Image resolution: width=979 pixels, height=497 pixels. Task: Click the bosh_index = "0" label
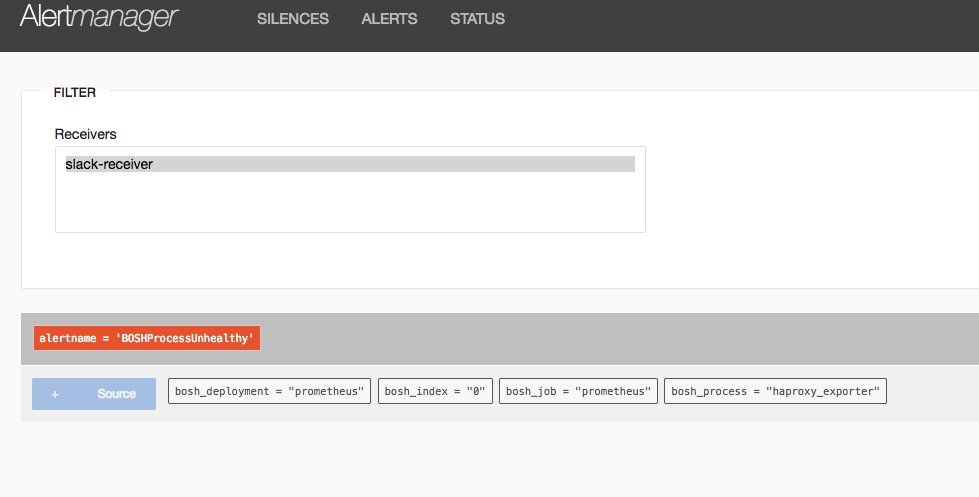coord(435,391)
